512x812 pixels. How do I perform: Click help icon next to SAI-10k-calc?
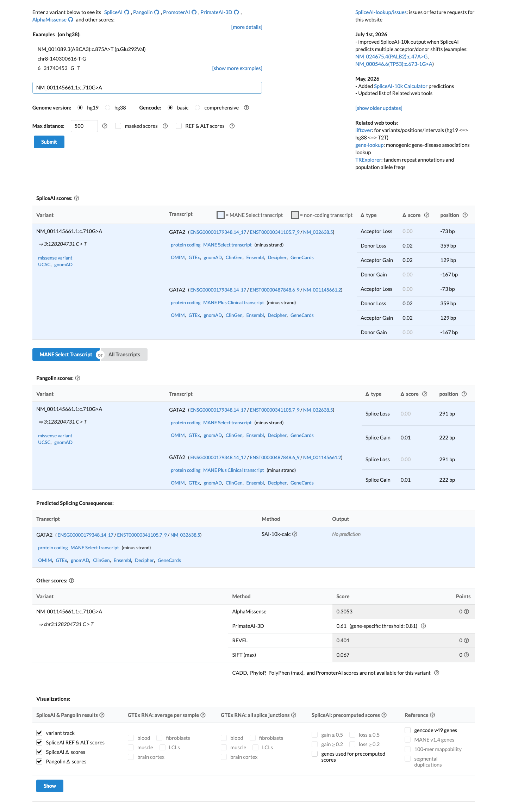[x=295, y=534]
